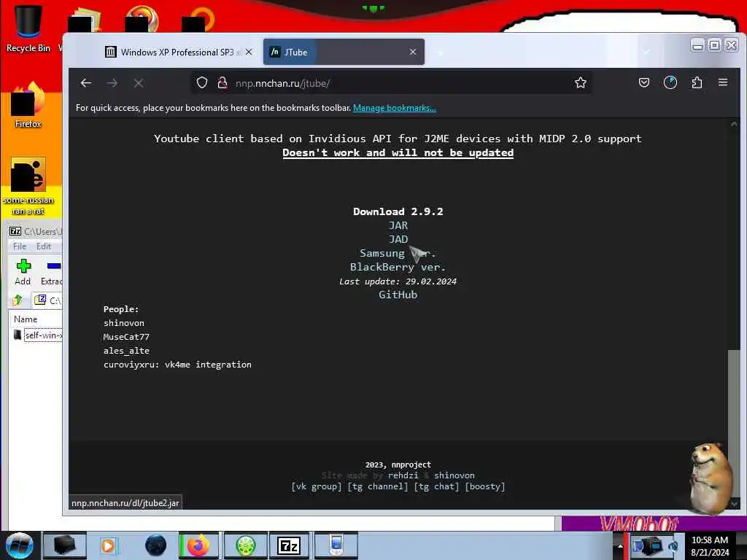Viewport: 747px width, 560px height.
Task: Click the ales_alte name in People list
Action: point(126,351)
